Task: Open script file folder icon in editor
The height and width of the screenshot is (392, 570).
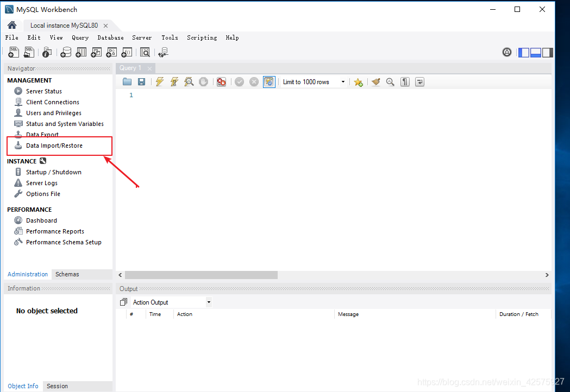Action: 127,82
